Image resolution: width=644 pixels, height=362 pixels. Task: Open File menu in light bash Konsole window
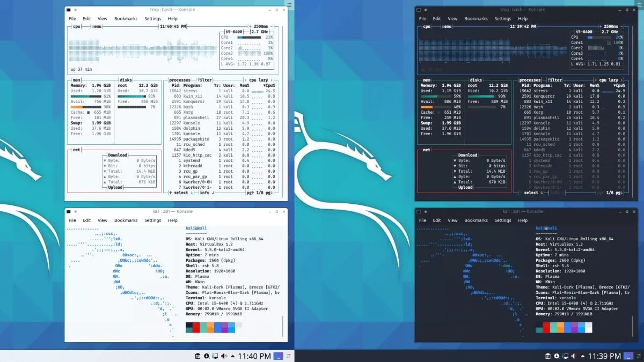(72, 19)
